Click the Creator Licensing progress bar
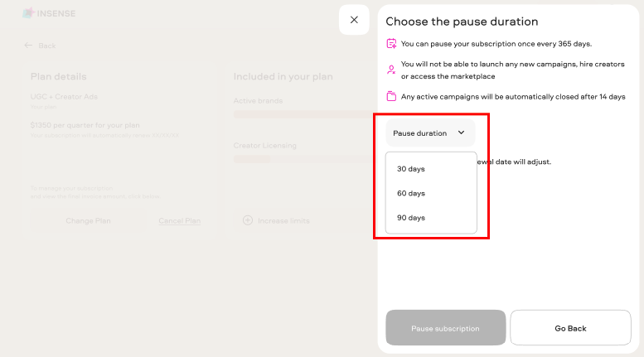644x357 pixels. tap(304, 159)
